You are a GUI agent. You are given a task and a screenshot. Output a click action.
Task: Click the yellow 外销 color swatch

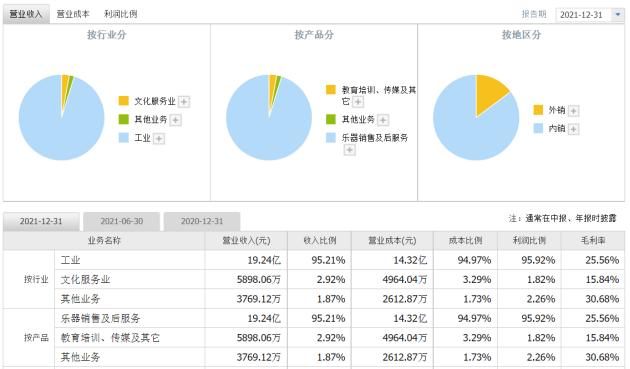(538, 110)
